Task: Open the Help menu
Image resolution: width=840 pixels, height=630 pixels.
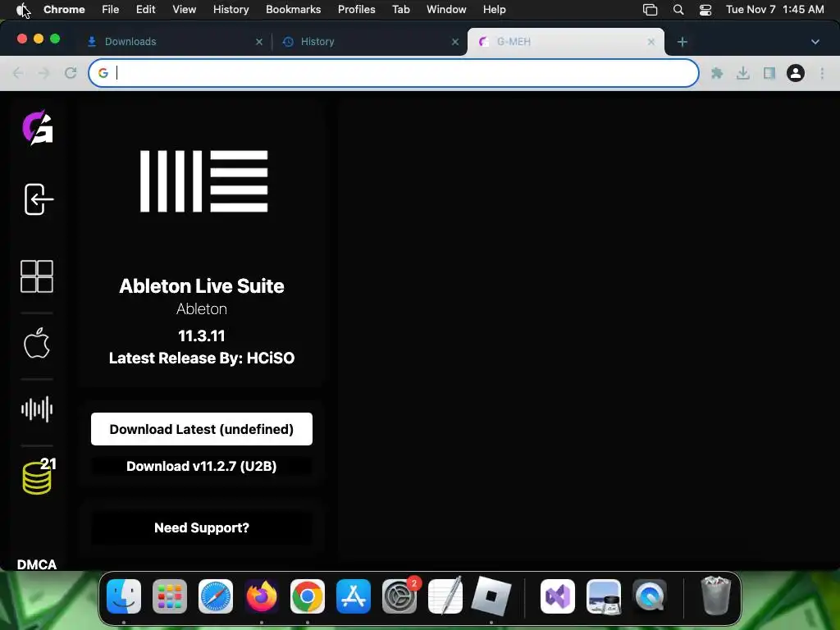Action: (x=495, y=10)
